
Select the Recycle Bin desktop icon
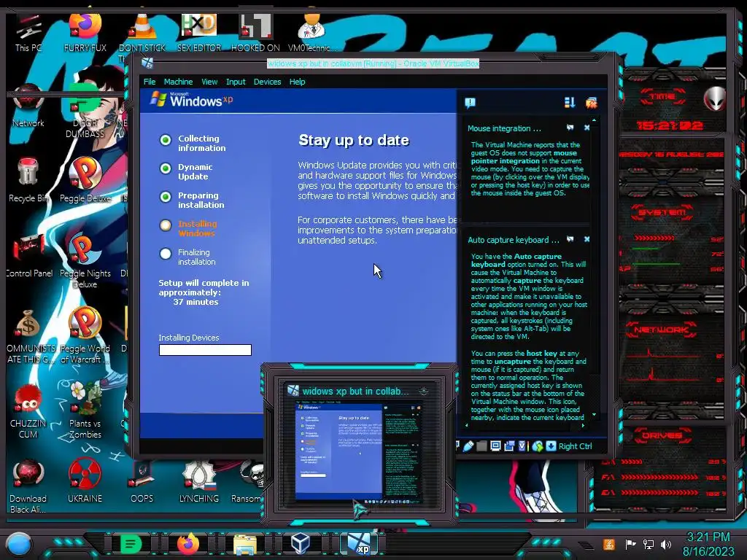coord(28,180)
